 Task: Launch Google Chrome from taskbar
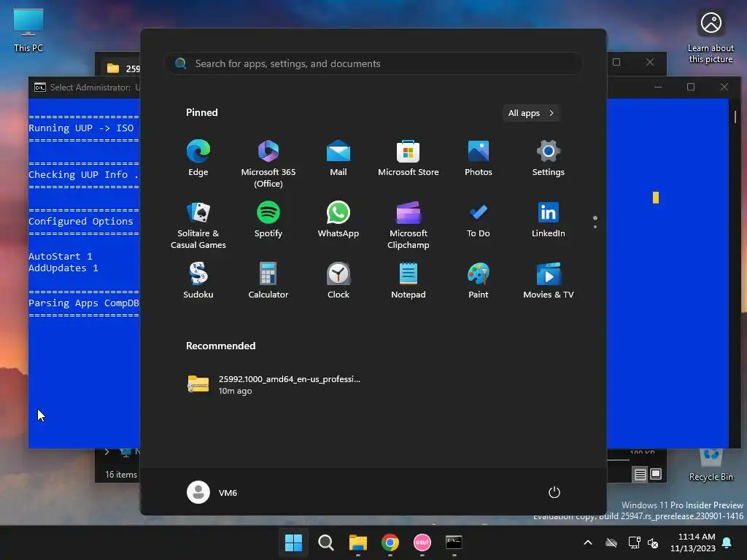[390, 542]
